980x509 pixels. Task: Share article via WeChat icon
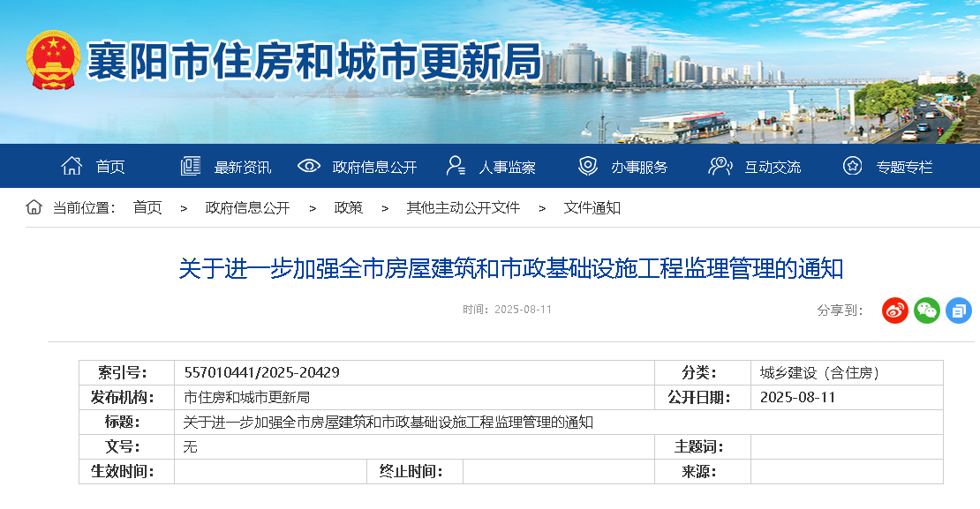click(x=926, y=310)
